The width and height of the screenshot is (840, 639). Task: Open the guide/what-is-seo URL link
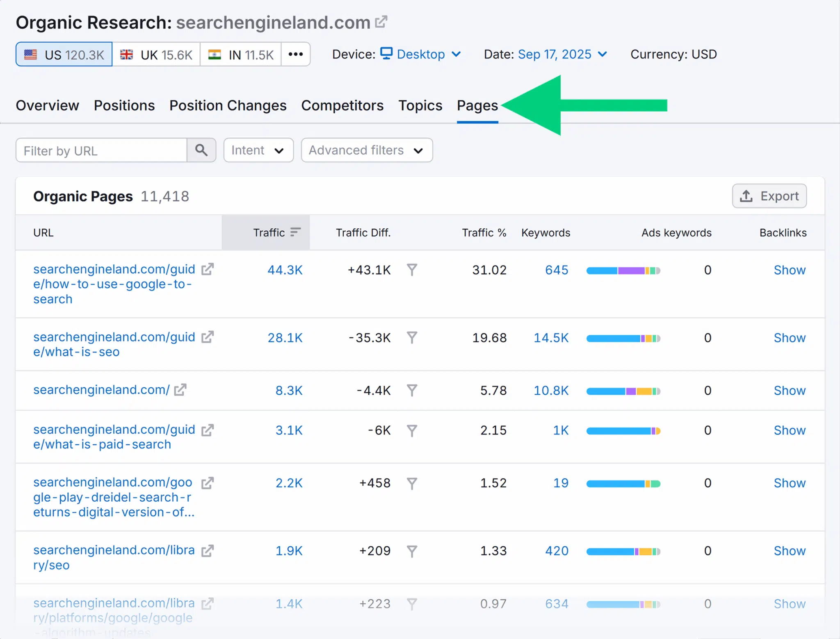(x=114, y=344)
